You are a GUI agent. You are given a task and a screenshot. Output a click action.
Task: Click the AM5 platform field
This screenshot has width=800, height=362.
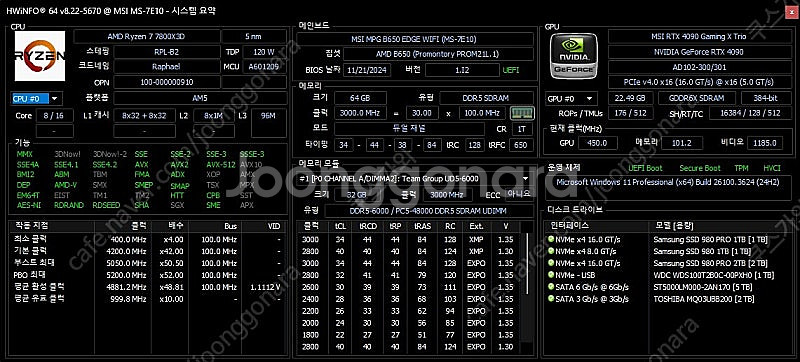click(200, 98)
